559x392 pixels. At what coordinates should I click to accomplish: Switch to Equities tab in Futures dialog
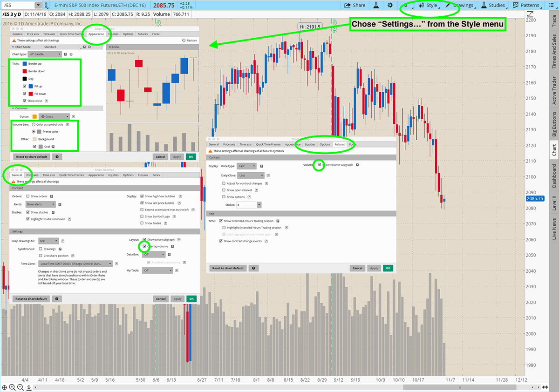[310, 144]
